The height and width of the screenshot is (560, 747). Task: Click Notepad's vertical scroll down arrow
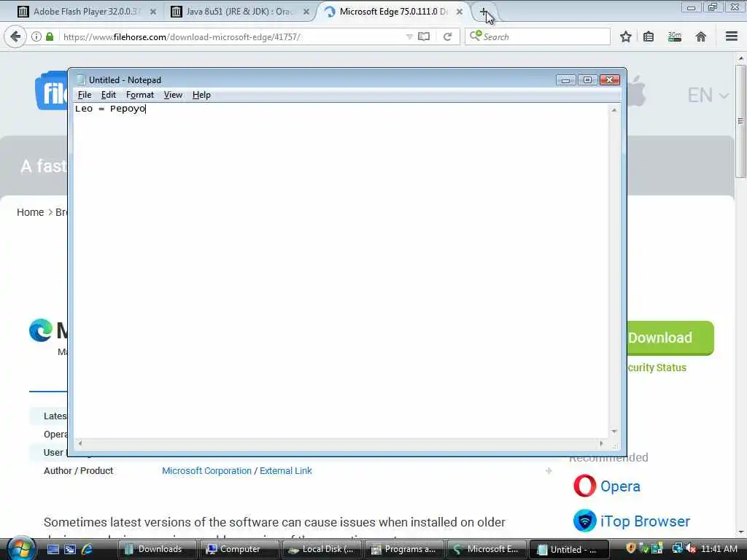click(614, 432)
